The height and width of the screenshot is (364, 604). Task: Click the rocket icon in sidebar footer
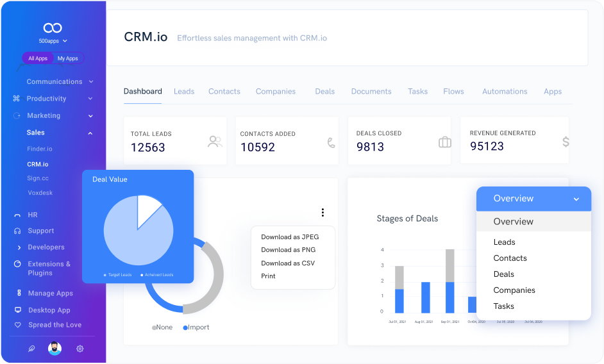31,349
